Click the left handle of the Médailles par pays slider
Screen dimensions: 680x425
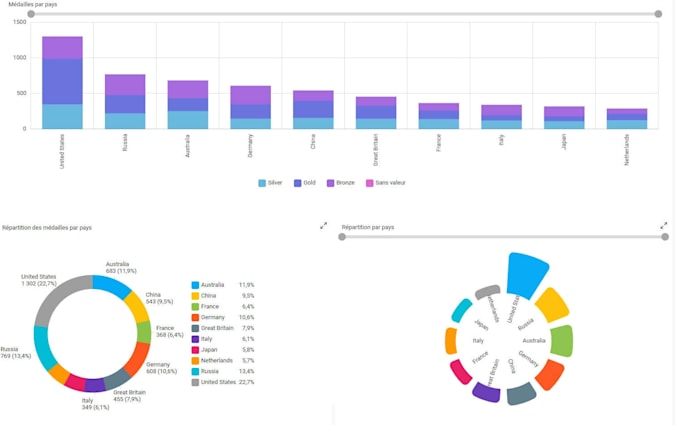point(31,14)
